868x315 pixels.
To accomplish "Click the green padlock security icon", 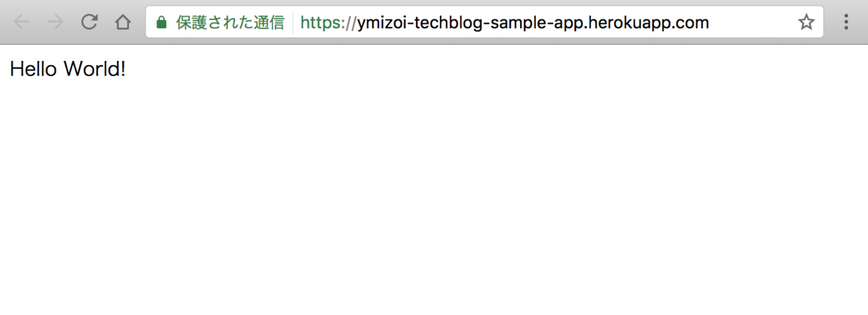I will [x=162, y=23].
